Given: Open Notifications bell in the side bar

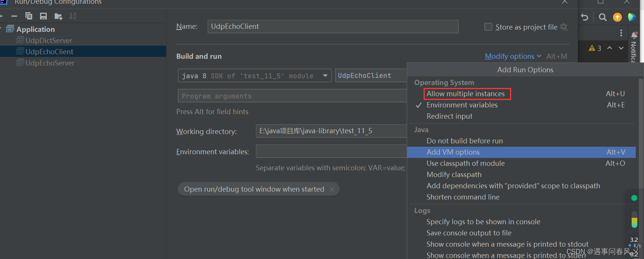Looking at the screenshot, I should coord(634,35).
